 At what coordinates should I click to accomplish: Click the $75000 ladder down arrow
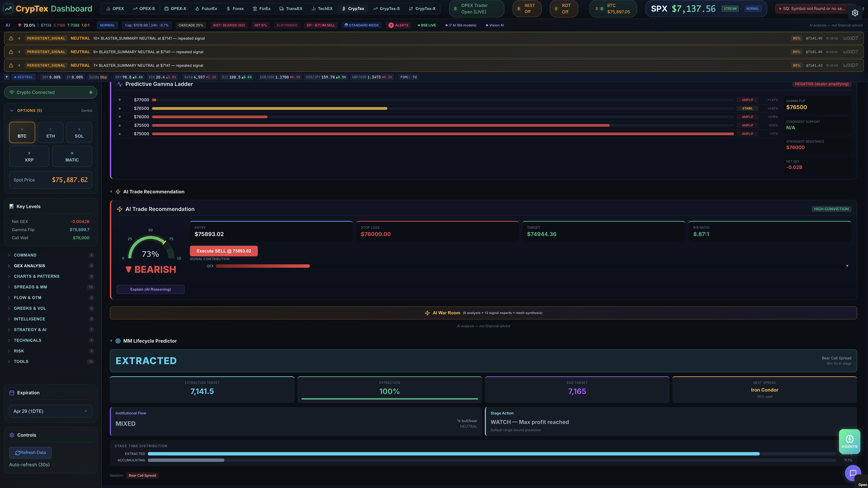point(120,134)
